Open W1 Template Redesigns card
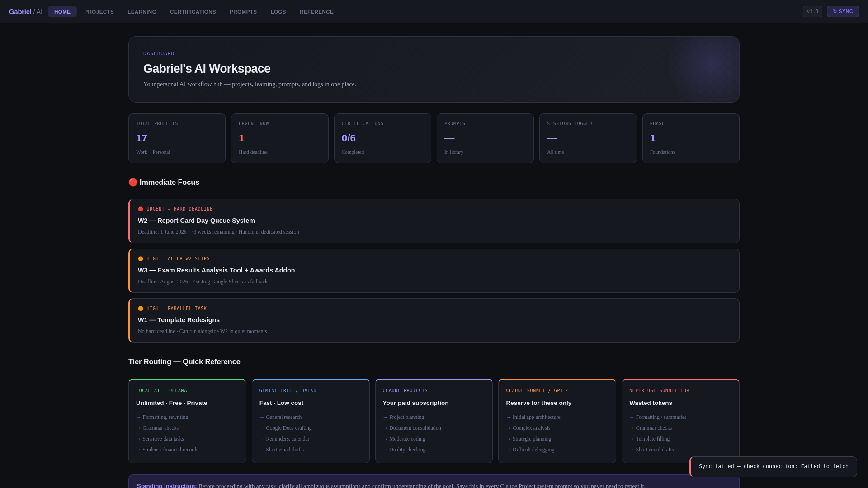This screenshot has height=488, width=868. (x=434, y=320)
